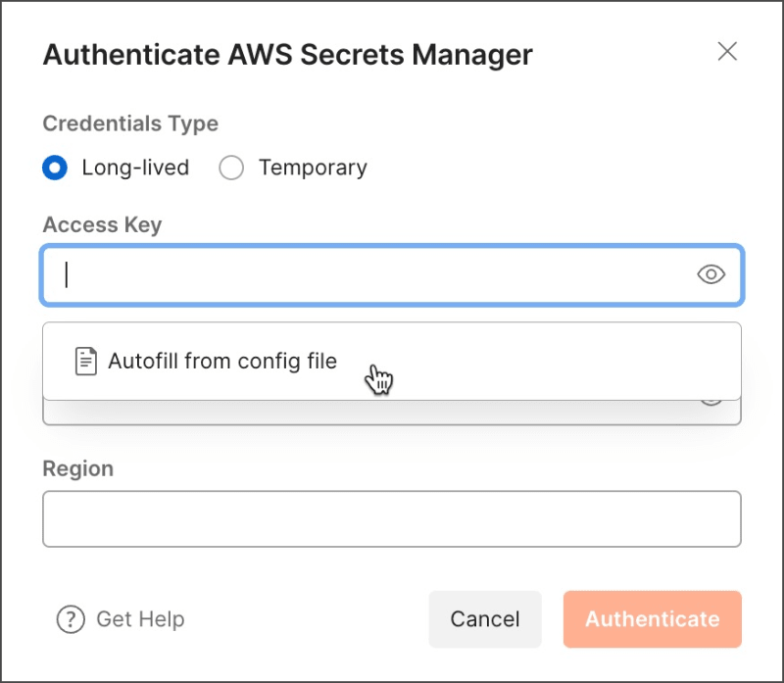Click the X icon to dismiss the dialog
Image resolution: width=784 pixels, height=683 pixels.
727,51
